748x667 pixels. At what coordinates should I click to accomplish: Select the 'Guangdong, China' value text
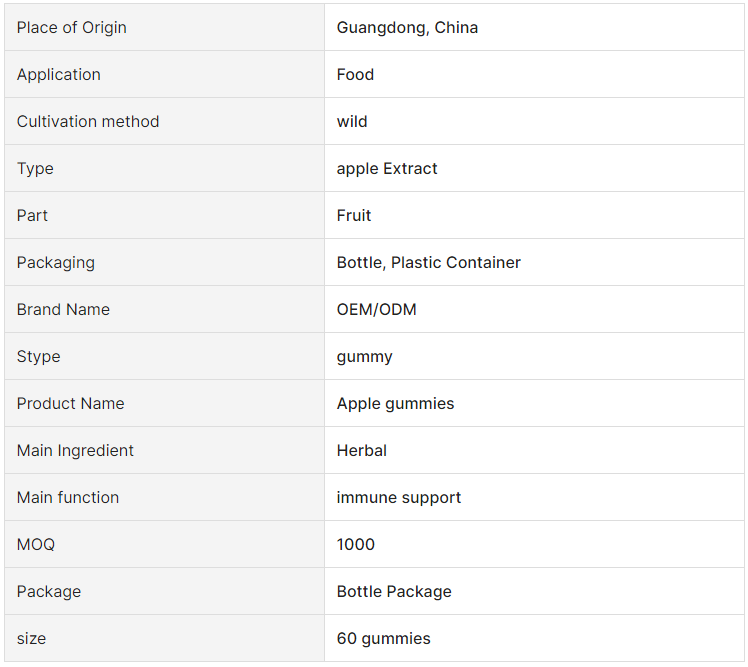click(x=407, y=28)
